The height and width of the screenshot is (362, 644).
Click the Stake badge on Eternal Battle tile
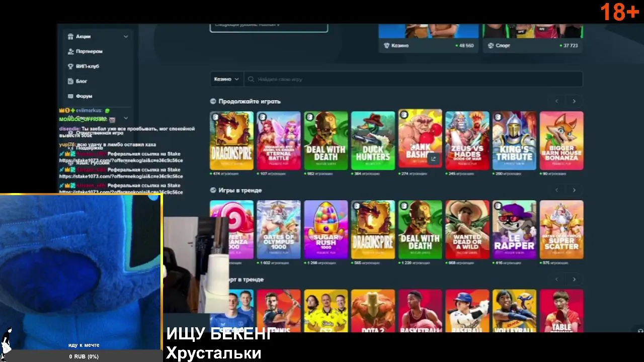[x=262, y=117]
